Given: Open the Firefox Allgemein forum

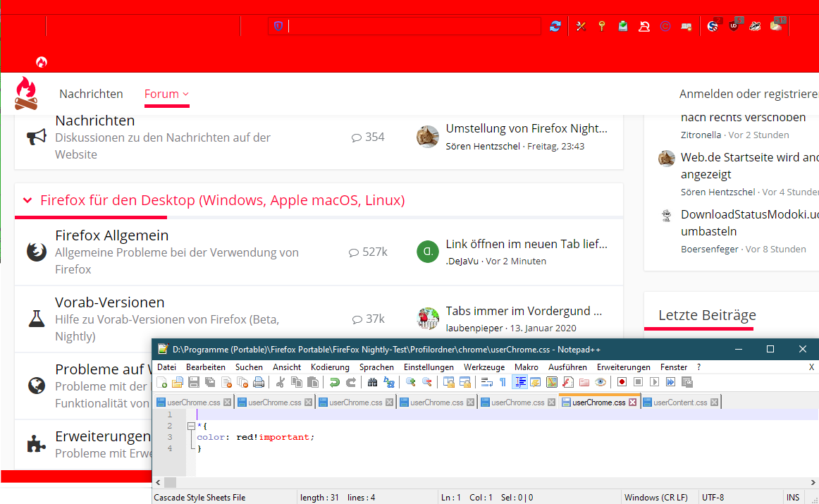Looking at the screenshot, I should click(x=112, y=235).
